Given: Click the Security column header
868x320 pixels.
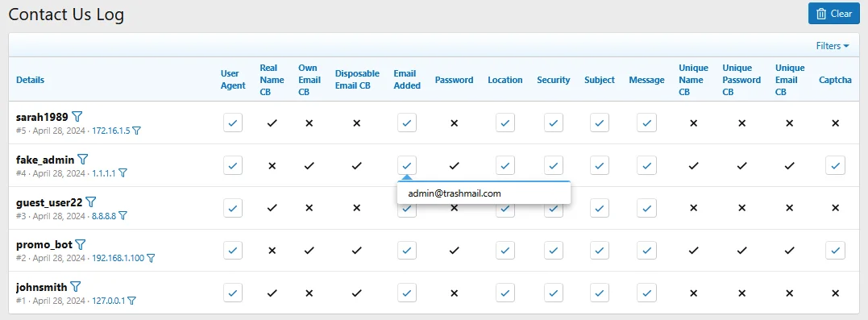Looking at the screenshot, I should tap(554, 80).
